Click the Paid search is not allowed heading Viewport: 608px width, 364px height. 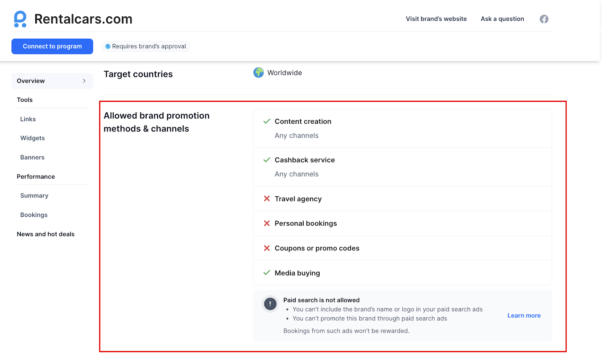[x=321, y=300]
